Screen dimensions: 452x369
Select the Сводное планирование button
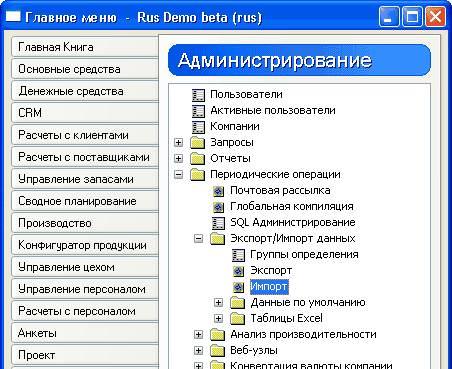pos(85,201)
